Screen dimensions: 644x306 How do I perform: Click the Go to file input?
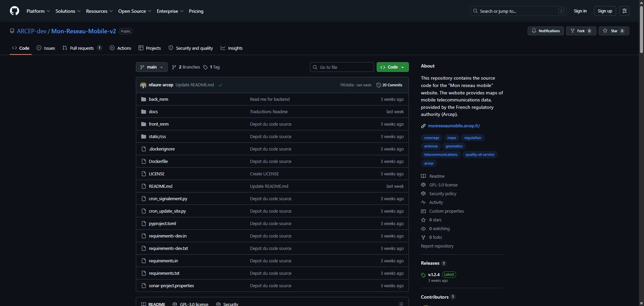click(342, 67)
